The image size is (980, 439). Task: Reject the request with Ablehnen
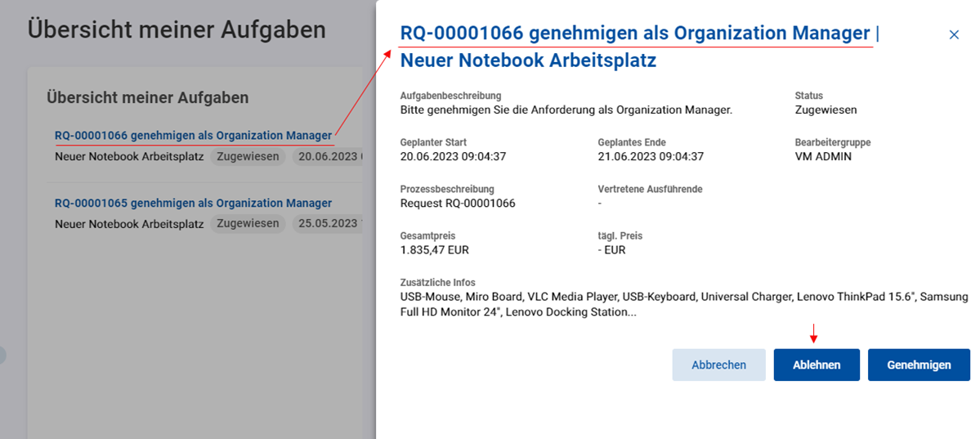pos(817,365)
